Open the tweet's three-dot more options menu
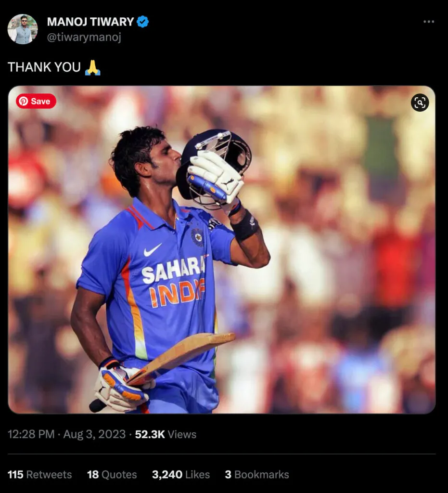Image resolution: width=448 pixels, height=493 pixels. 429,21
